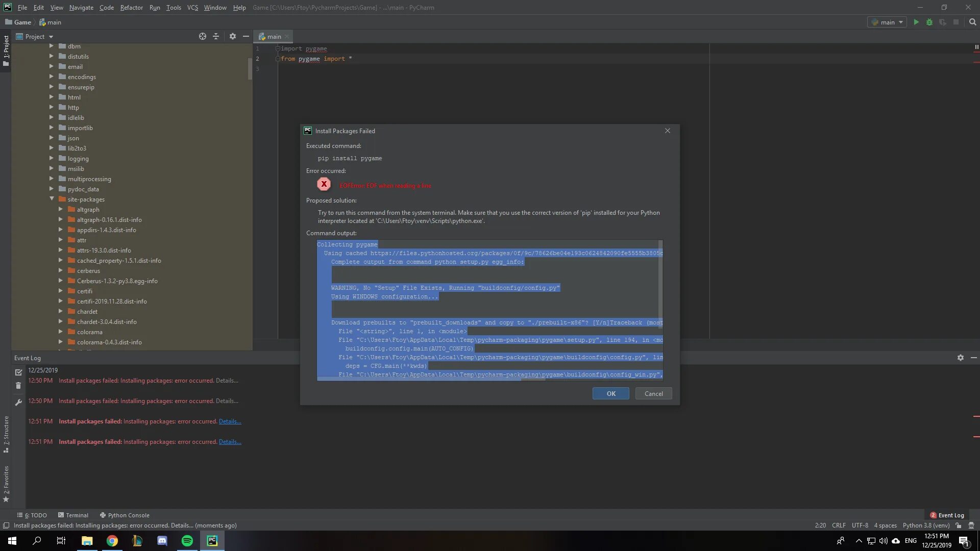Screen dimensions: 980x551
Task: Click the Project panel sync icon
Action: [x=202, y=36]
